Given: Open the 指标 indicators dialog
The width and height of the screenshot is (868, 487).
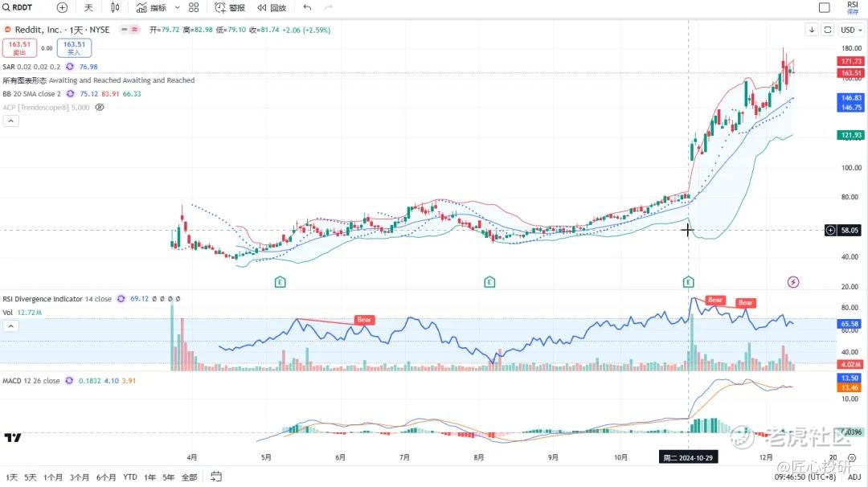Looking at the screenshot, I should click(x=151, y=7).
